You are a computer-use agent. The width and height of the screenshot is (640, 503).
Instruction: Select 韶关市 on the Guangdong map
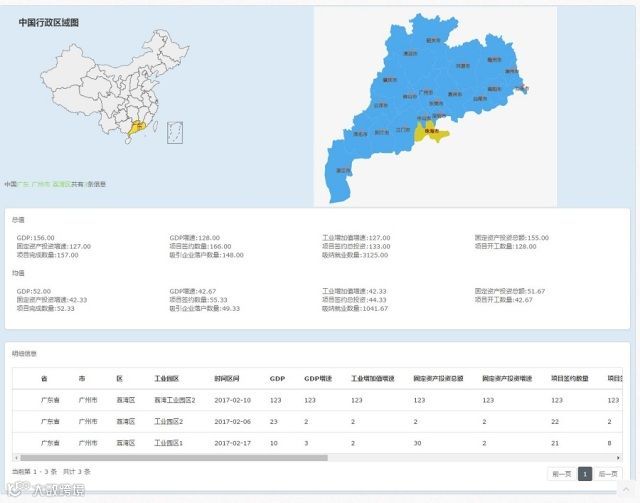click(x=433, y=40)
